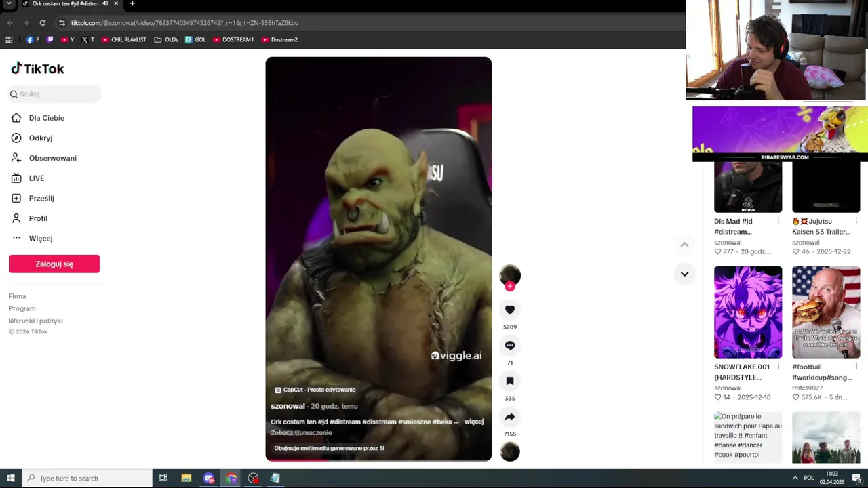Open the Facebook F bookmark
The image size is (868, 488).
tap(33, 39)
